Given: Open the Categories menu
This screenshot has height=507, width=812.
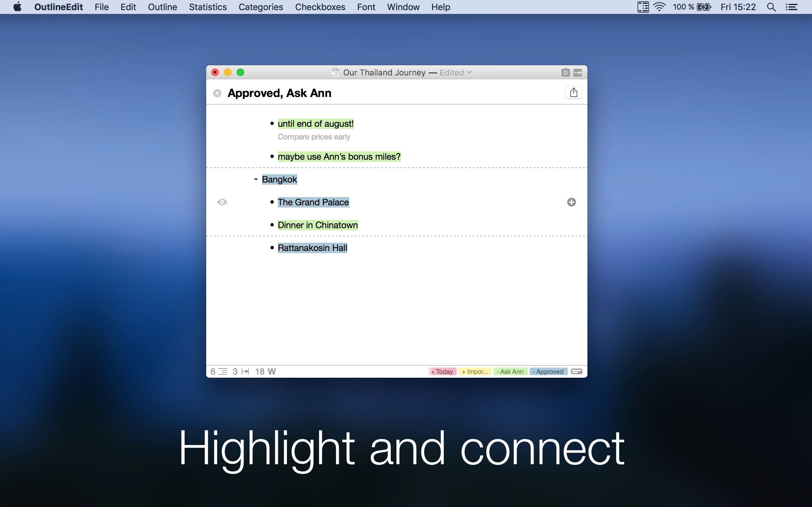Looking at the screenshot, I should [261, 7].
